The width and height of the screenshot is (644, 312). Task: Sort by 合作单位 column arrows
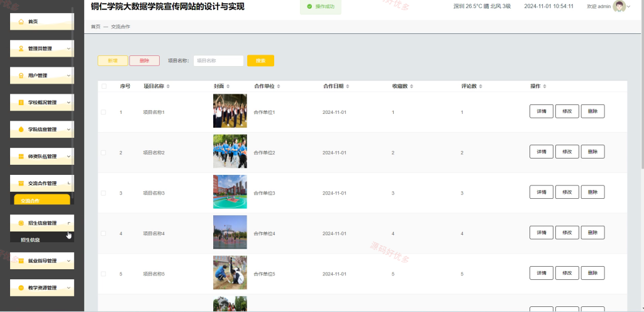[x=279, y=86]
